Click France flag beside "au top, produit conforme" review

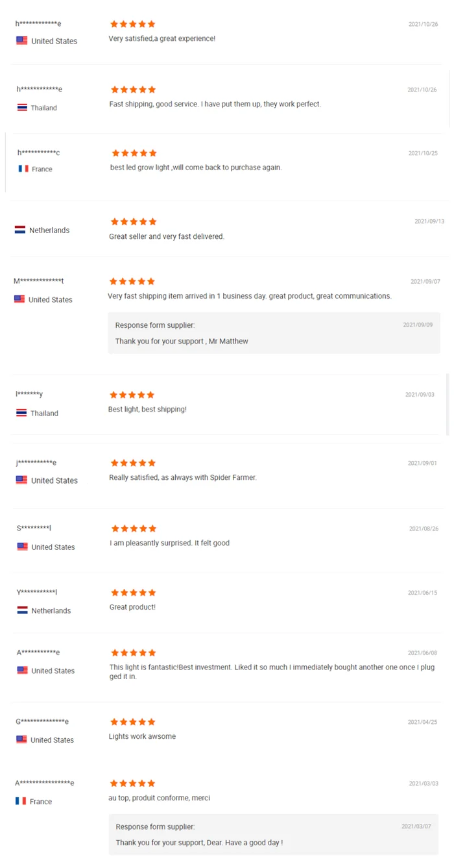tap(21, 801)
